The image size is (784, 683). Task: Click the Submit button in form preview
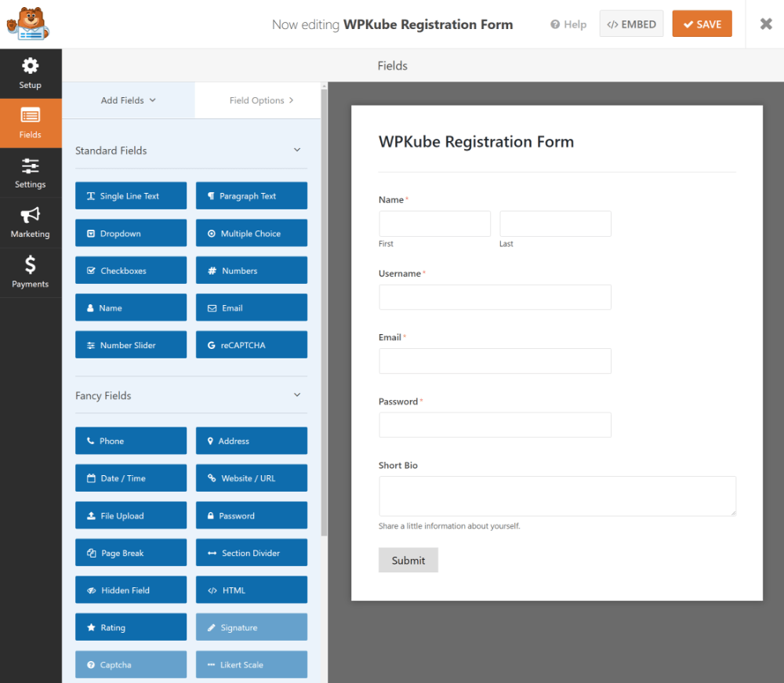pyautogui.click(x=408, y=560)
